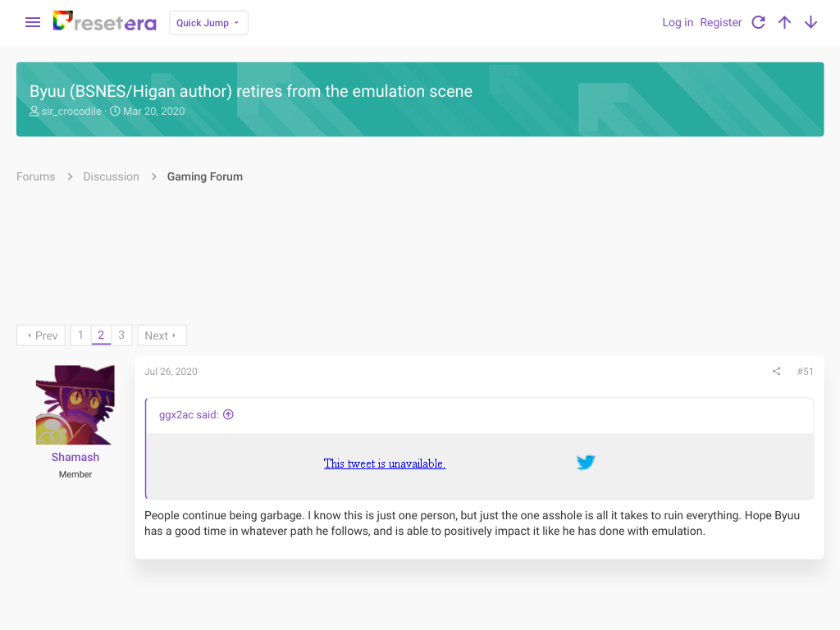Jump to top with up arrow icon

click(x=784, y=22)
